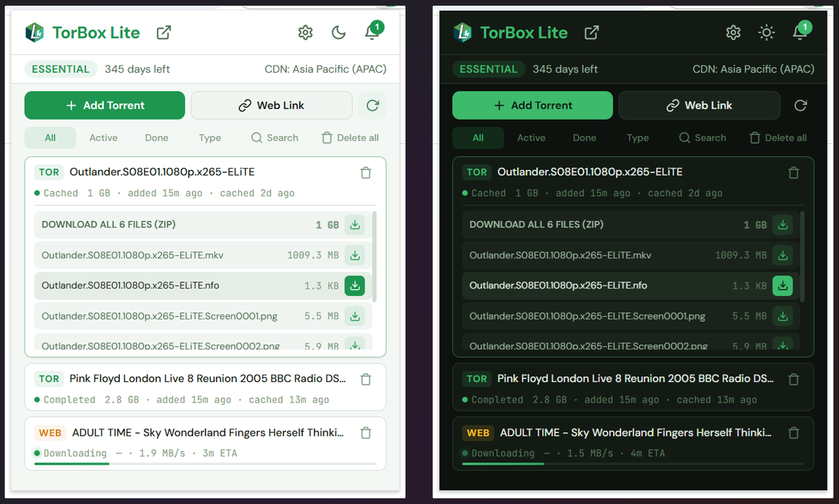Image resolution: width=839 pixels, height=504 pixels.
Task: Select Type filter in dark theme panel
Action: pyautogui.click(x=638, y=138)
